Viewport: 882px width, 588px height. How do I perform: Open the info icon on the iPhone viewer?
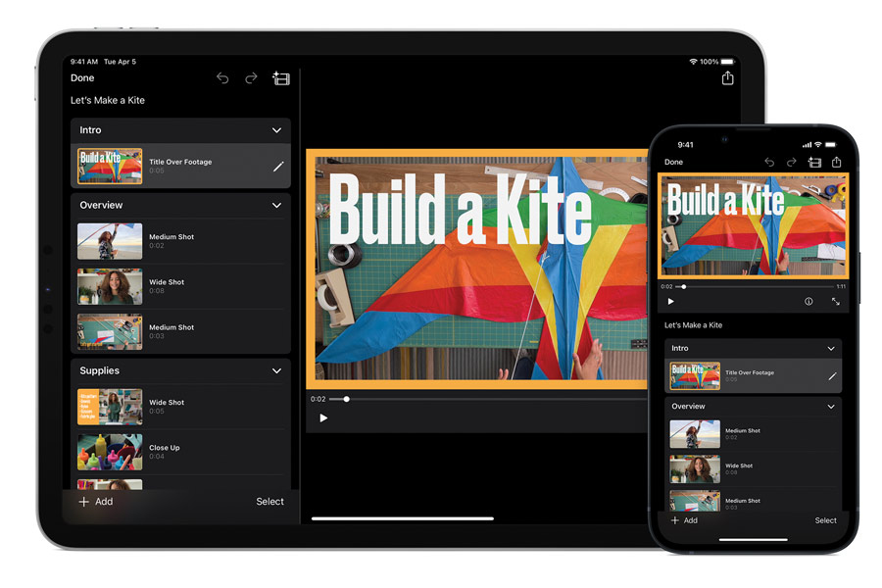point(808,302)
